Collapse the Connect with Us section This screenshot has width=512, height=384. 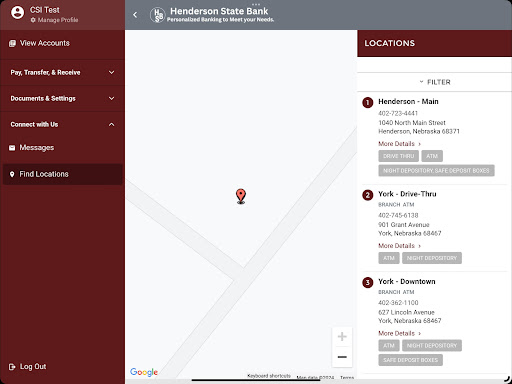[62, 124]
